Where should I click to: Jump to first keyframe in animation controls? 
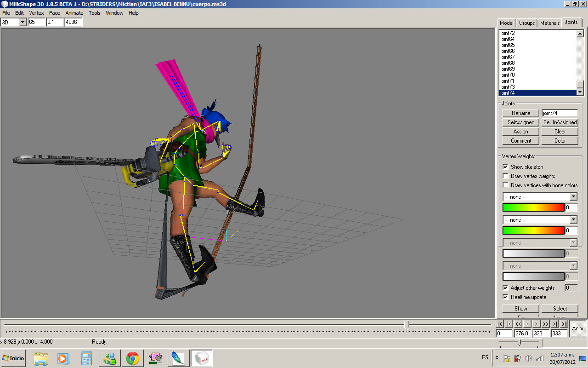pos(500,324)
